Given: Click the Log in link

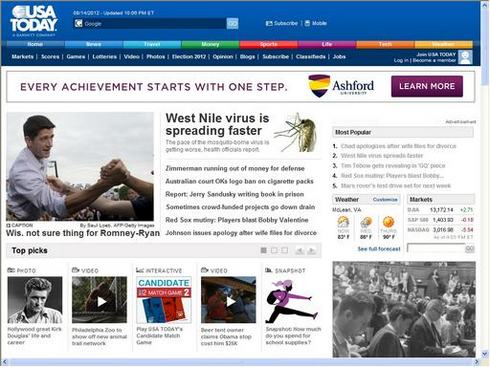Looking at the screenshot, I should click(401, 60).
